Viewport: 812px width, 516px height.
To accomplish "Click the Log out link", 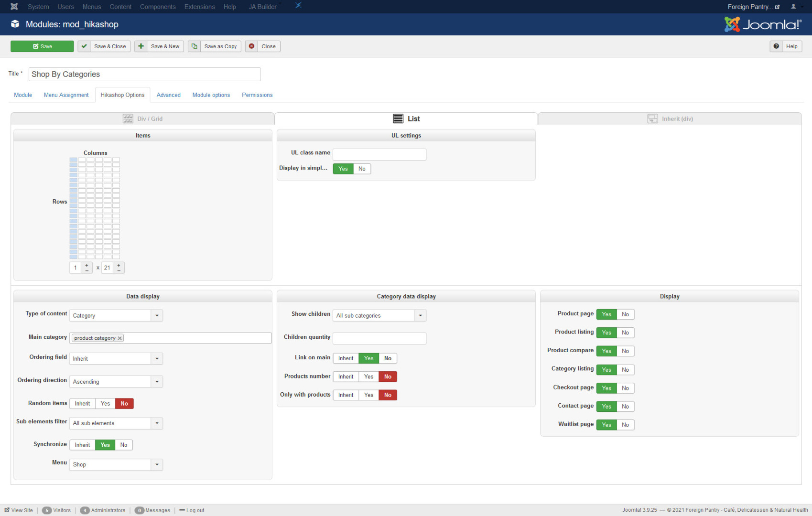I will tap(192, 510).
